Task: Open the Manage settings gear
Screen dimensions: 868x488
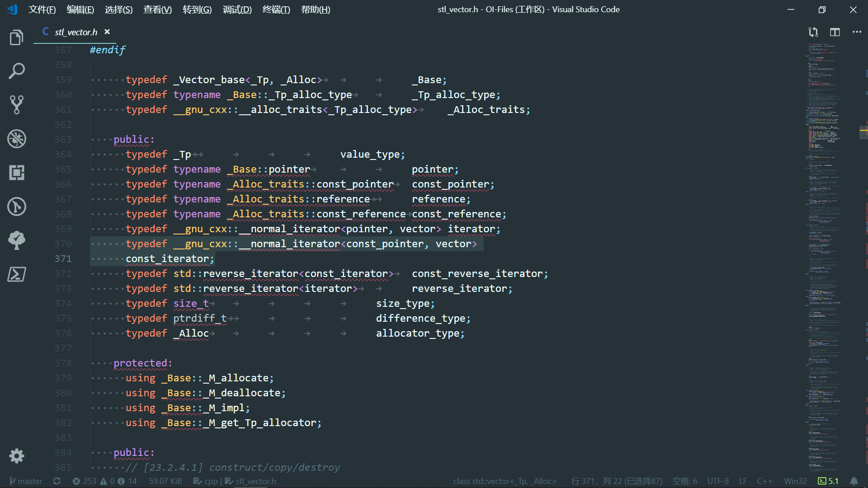Action: (x=16, y=456)
